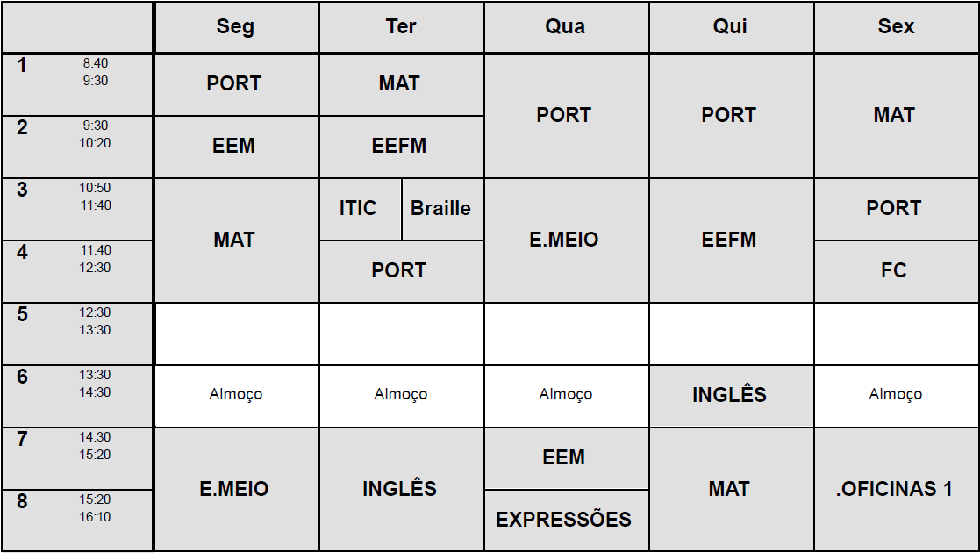Select the .OFICINAS 1 cell
This screenshot has width=980, height=553.
pyautogui.click(x=895, y=489)
